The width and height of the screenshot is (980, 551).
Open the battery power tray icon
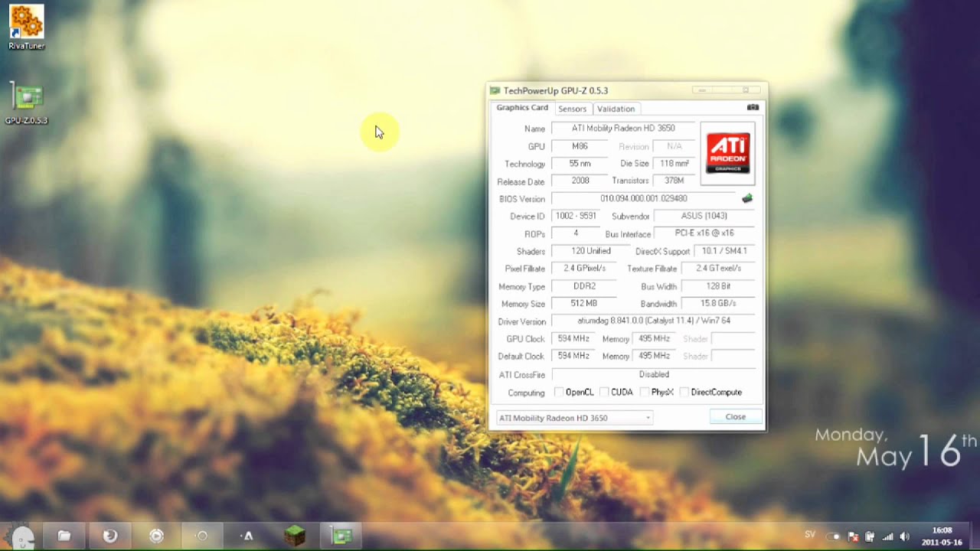tap(871, 536)
